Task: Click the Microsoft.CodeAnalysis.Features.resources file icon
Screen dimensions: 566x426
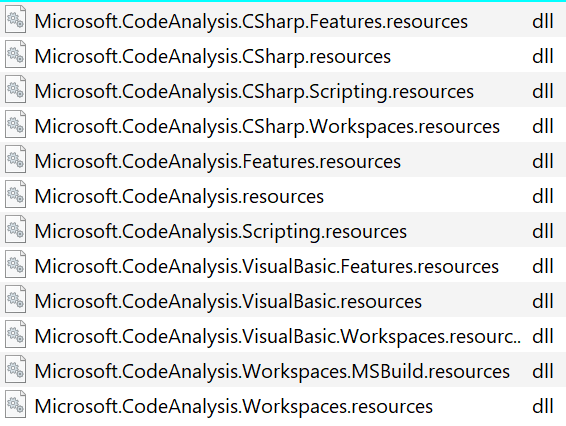Action: [x=16, y=160]
